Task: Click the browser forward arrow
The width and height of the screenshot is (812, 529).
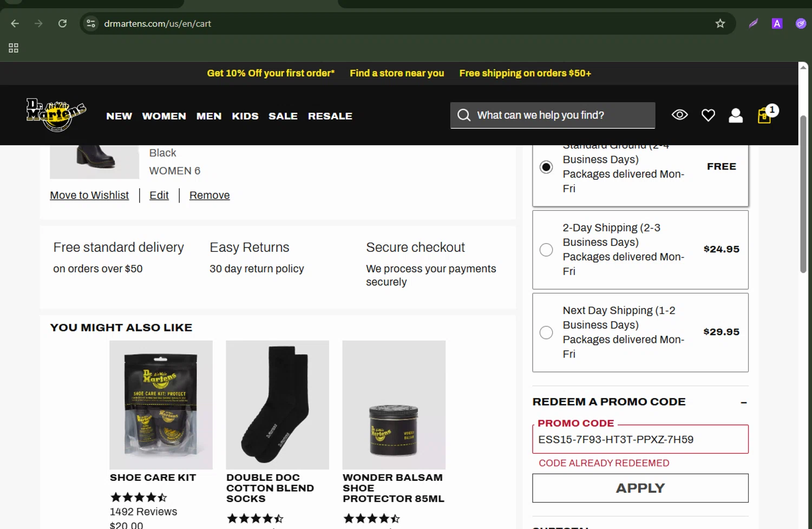Action: coord(38,23)
